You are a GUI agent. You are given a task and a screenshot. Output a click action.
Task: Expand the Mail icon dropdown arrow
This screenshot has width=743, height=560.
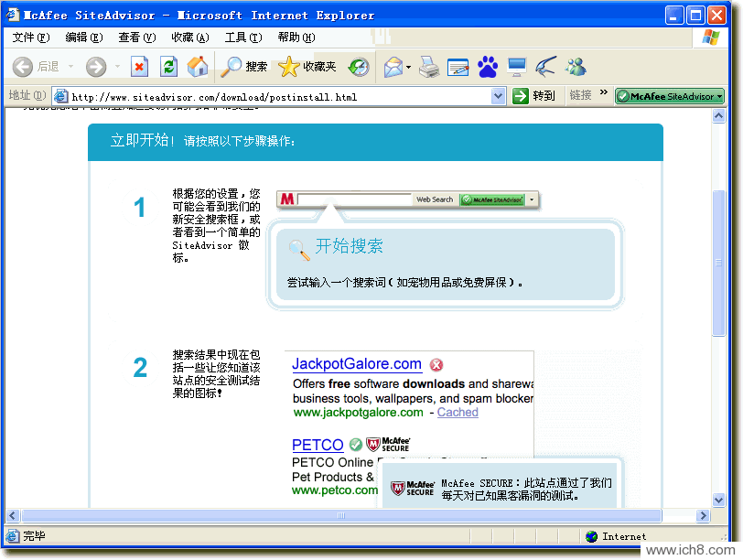click(x=409, y=68)
